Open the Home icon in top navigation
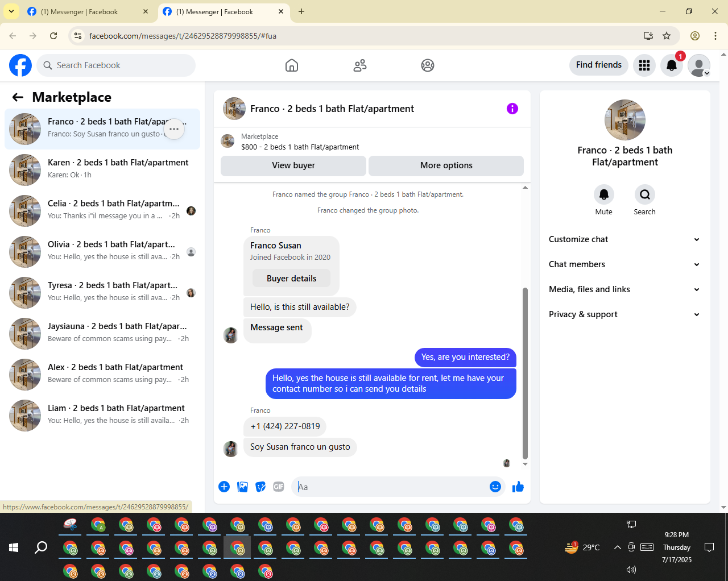 pyautogui.click(x=292, y=65)
